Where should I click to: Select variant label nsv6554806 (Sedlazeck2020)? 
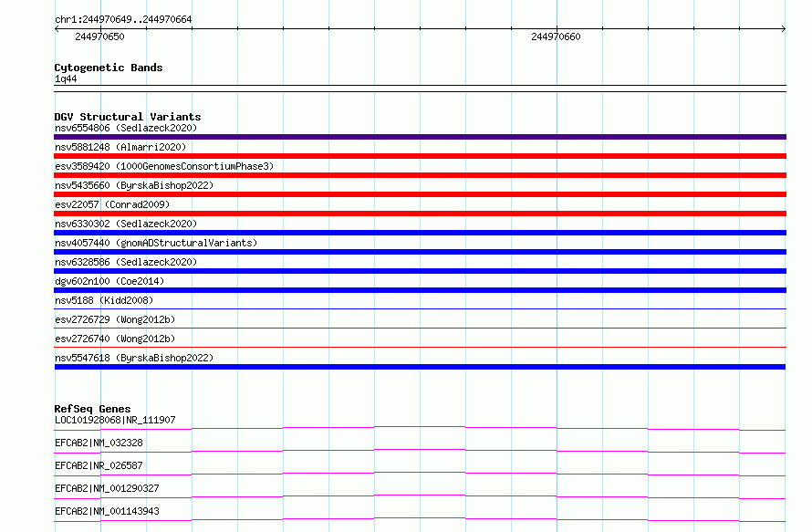126,128
